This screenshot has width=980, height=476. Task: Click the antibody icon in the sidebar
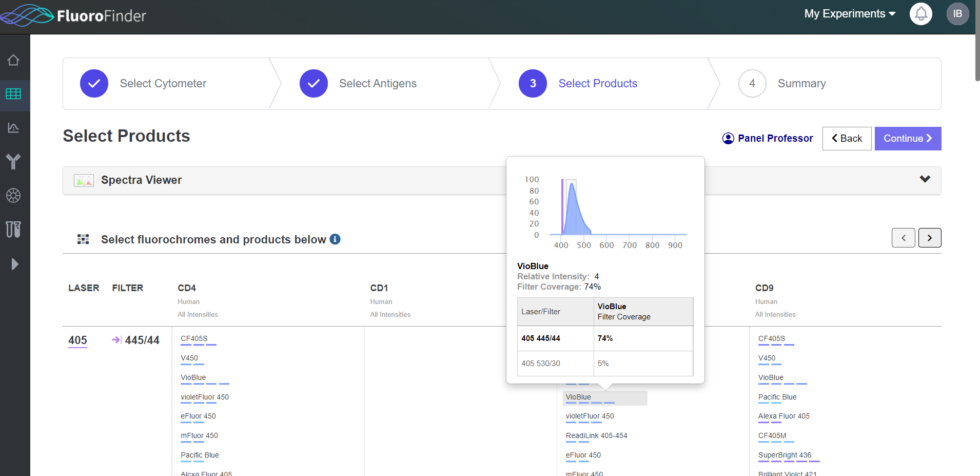tap(14, 161)
